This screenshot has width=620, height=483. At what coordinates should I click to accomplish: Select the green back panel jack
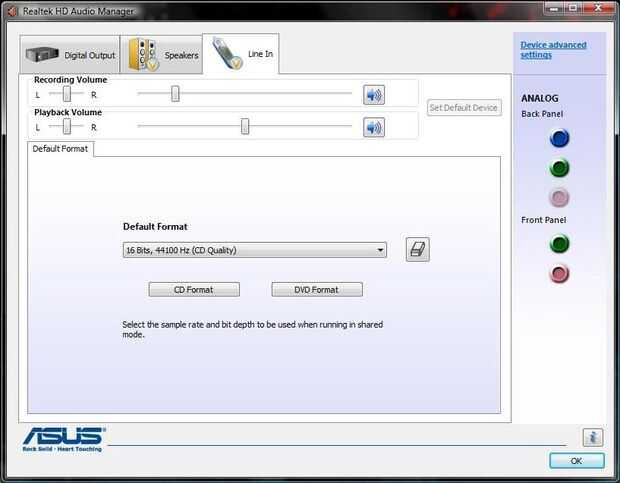point(559,168)
